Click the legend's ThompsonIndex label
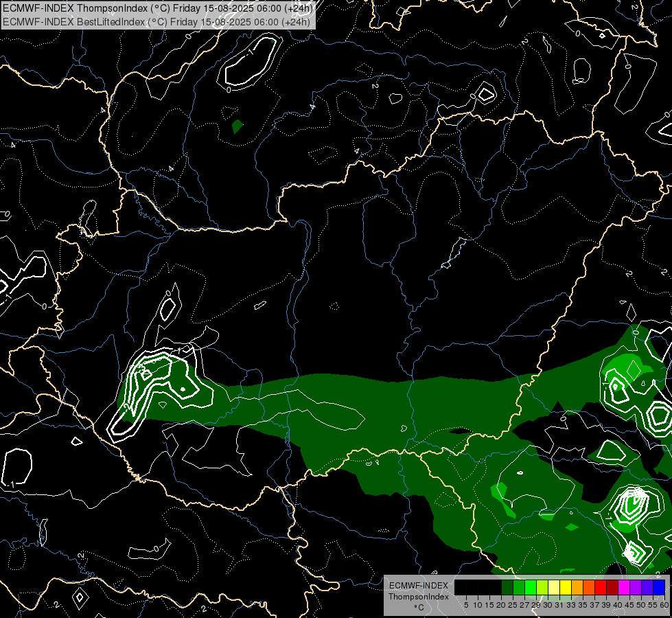This screenshot has height=618, width=672. [419, 597]
